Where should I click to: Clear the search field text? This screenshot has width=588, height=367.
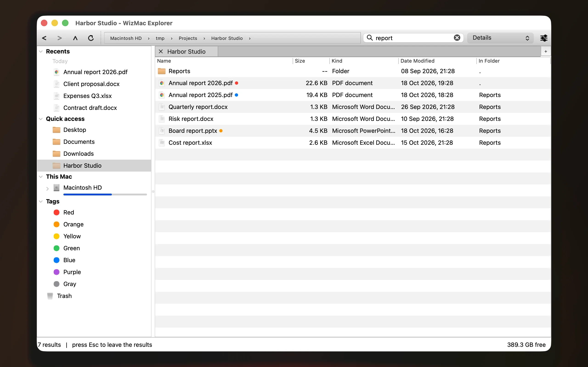pos(457,38)
